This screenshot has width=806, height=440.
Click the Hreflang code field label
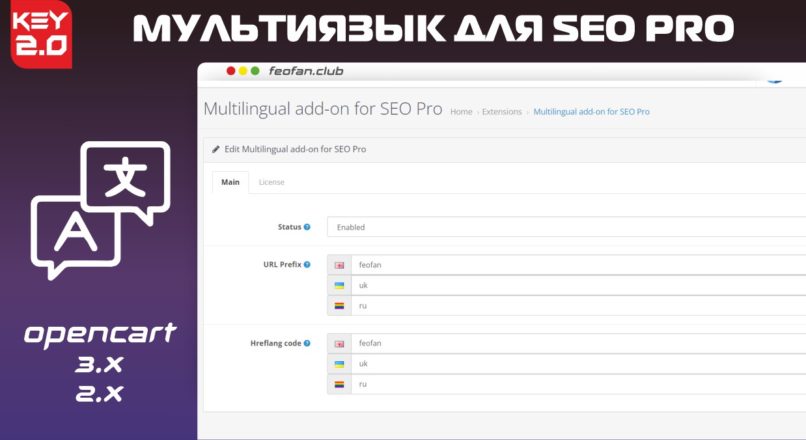pyautogui.click(x=276, y=343)
